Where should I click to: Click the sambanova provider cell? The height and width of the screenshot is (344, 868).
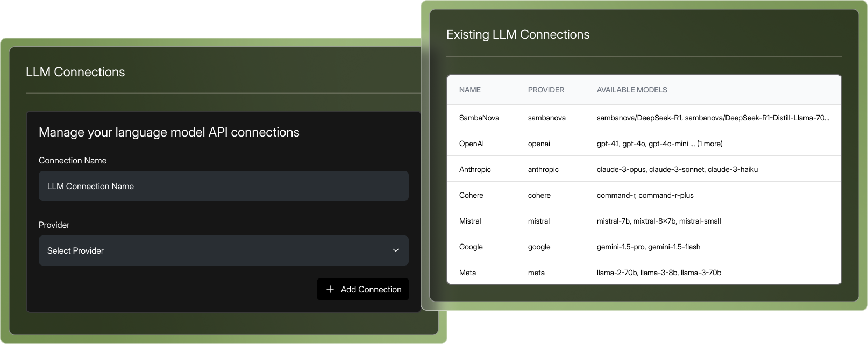click(547, 118)
